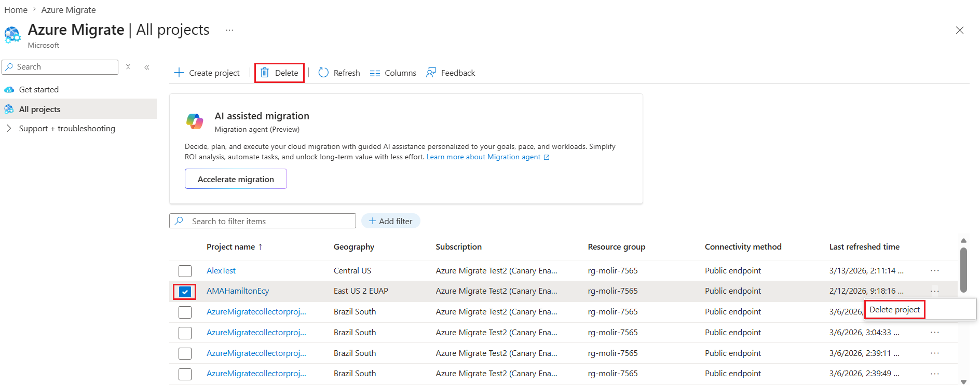Sort by Last refreshed time column
Image resolution: width=980 pixels, height=385 pixels.
pyautogui.click(x=865, y=247)
